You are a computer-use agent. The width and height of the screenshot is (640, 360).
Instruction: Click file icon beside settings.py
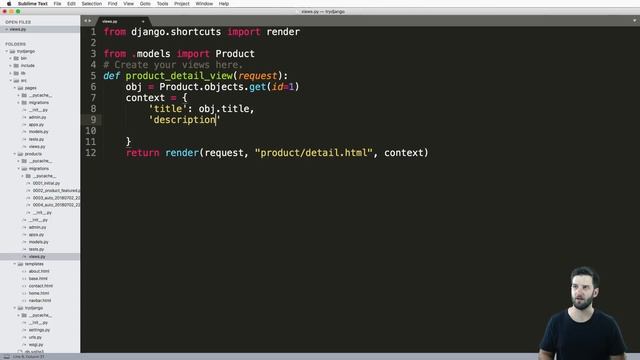coord(24,330)
